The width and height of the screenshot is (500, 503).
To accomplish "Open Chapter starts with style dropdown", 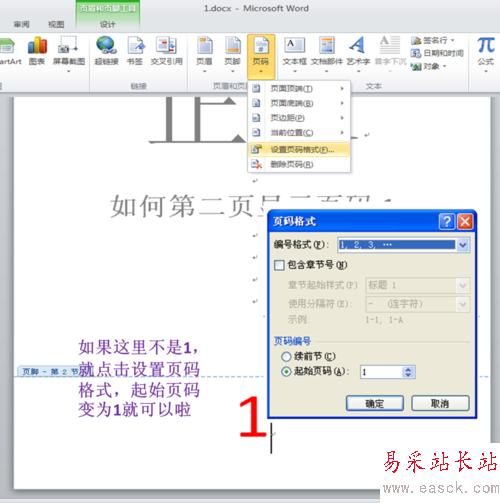I will [463, 286].
